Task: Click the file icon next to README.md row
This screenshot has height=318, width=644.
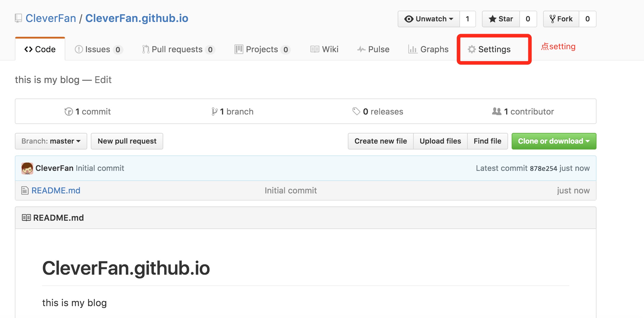Action: click(25, 190)
